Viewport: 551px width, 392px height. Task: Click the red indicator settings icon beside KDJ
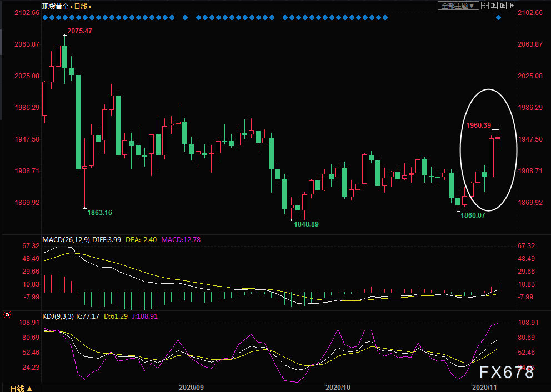click(x=7, y=315)
